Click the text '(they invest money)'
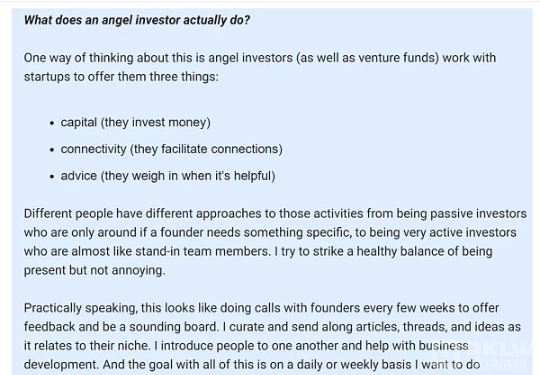Viewport: 540px width, 375px height. point(156,123)
